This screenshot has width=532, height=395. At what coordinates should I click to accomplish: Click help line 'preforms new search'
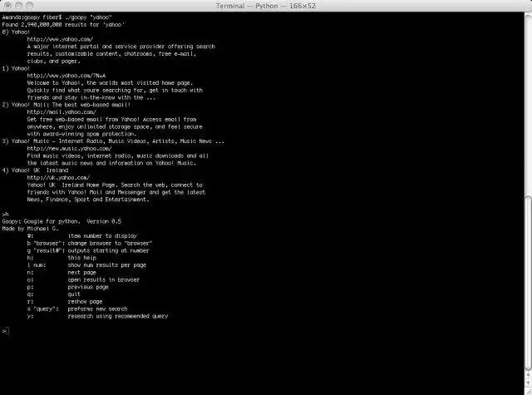pyautogui.click(x=98, y=309)
